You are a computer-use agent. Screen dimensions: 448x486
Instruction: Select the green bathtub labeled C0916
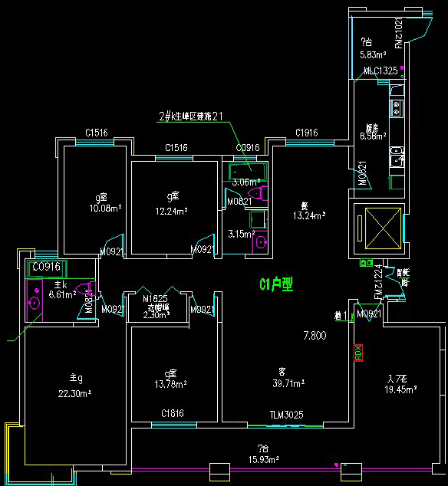[47, 269]
